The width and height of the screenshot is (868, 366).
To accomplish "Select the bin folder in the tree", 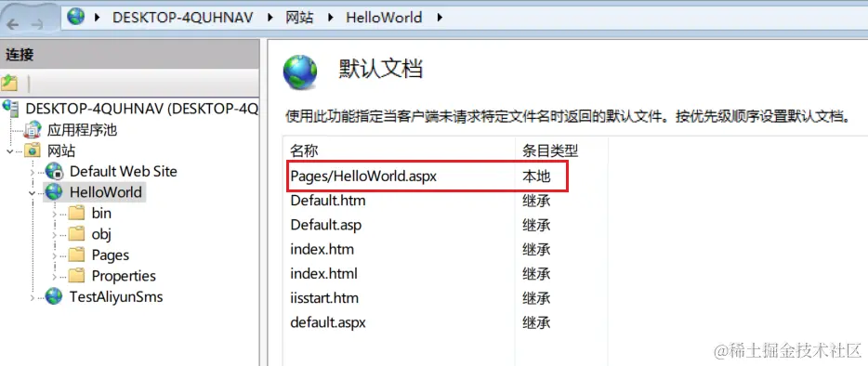I will point(101,213).
